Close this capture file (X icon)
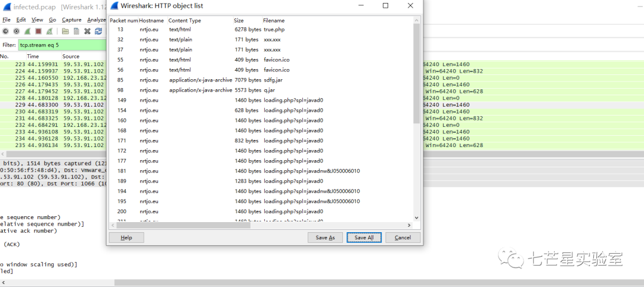This screenshot has width=644, height=287. coord(87,31)
